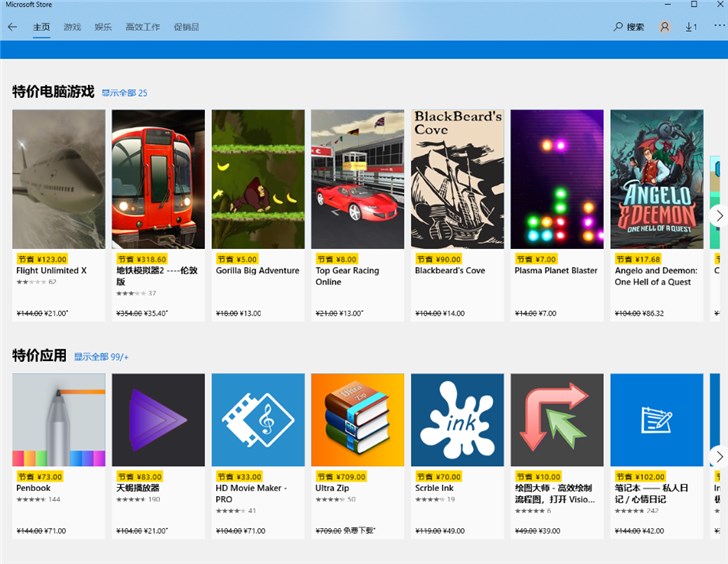Maximize the Microsoft Store window

(694, 4)
